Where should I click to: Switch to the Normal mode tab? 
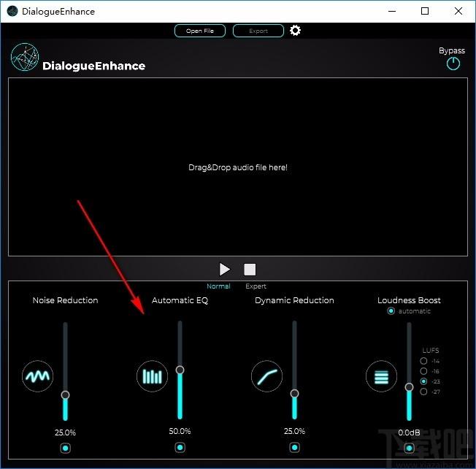[218, 286]
